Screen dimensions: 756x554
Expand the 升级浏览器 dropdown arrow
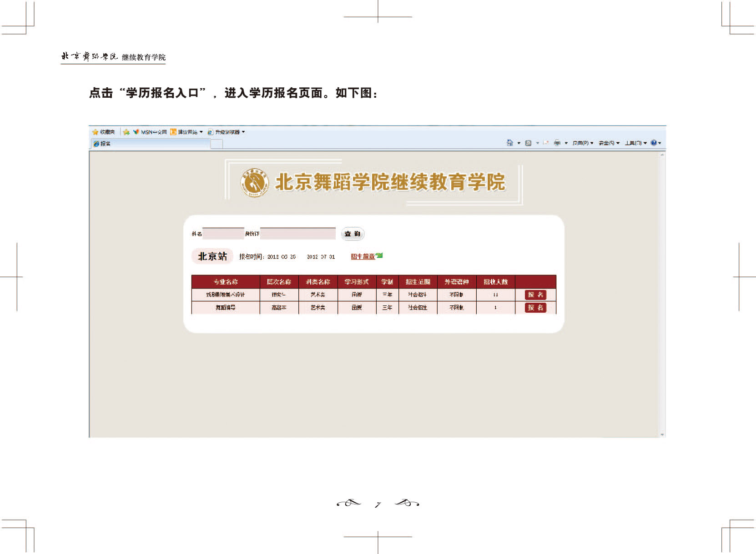click(x=243, y=132)
